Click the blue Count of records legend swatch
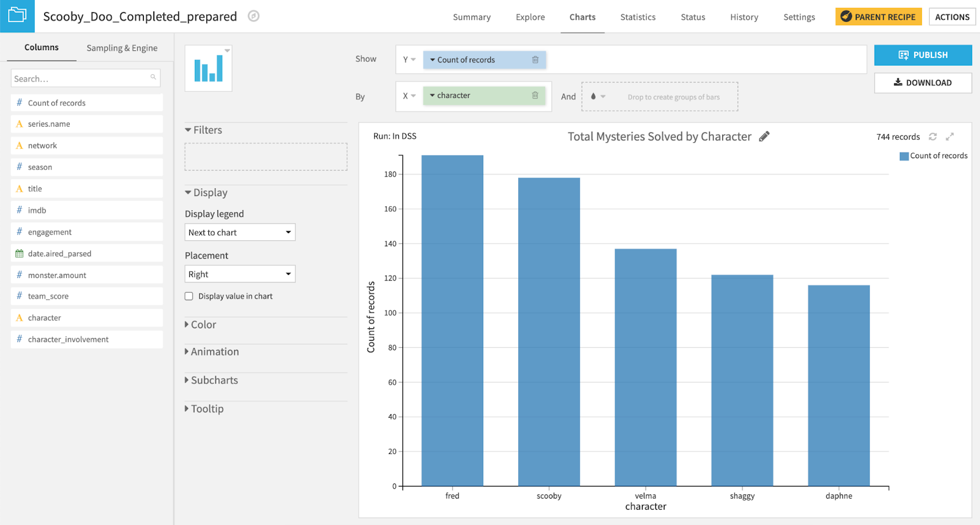This screenshot has width=980, height=525. 903,156
